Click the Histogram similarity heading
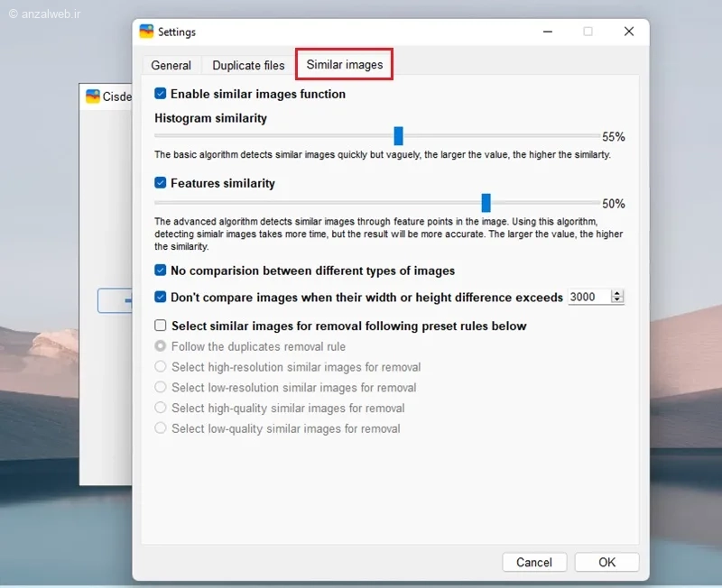Screen dimensions: 722x588 click(x=210, y=118)
